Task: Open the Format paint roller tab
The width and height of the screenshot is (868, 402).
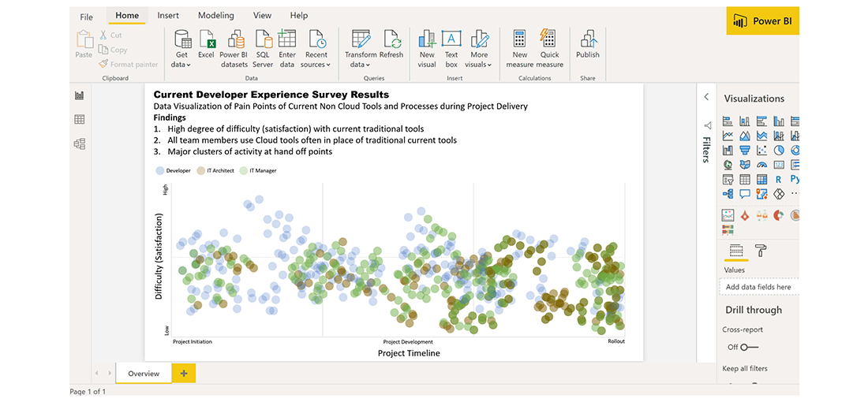Action: pos(761,251)
